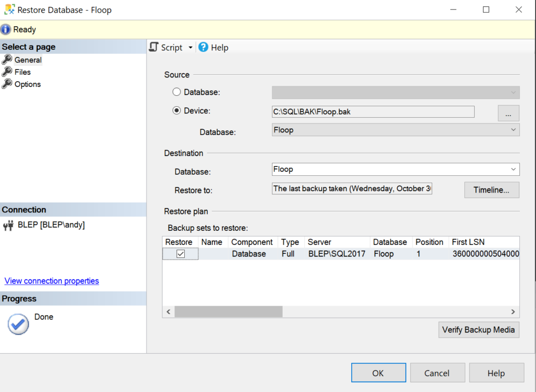Select the Device source radio button
The height and width of the screenshot is (392, 536).
coord(176,110)
